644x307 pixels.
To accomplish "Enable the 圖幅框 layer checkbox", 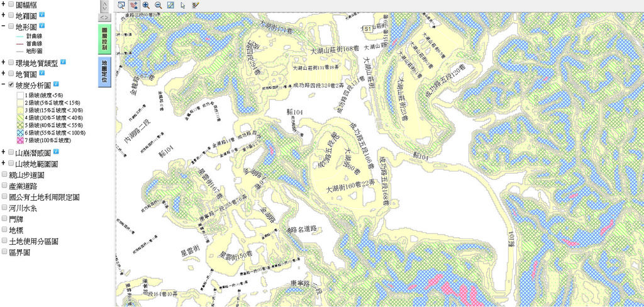I will (x=11, y=4).
